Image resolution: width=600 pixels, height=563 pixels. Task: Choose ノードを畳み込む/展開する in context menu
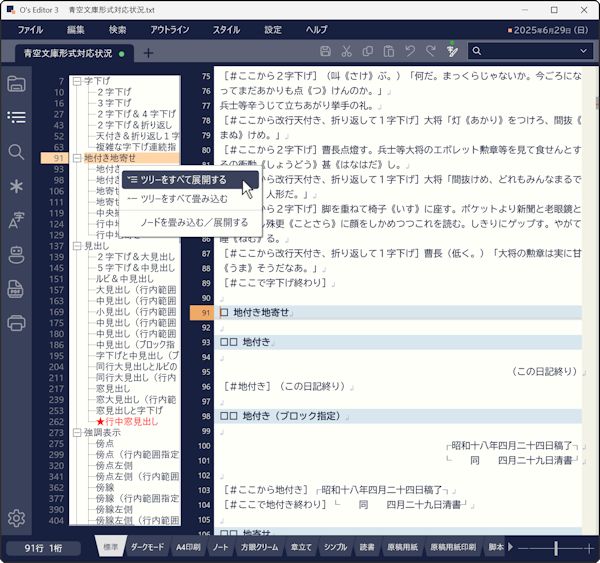tap(190, 223)
